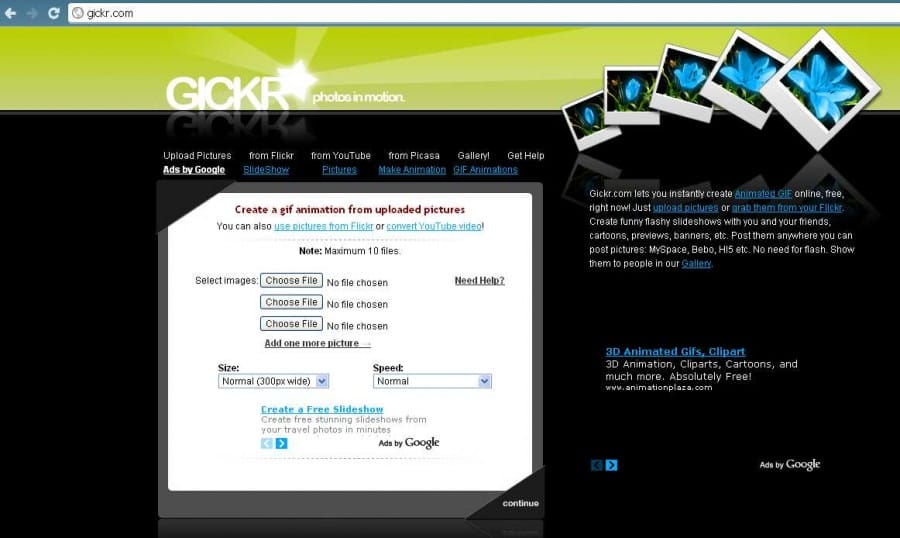Open the from Flickr tab
This screenshot has width=900, height=538.
pos(271,156)
